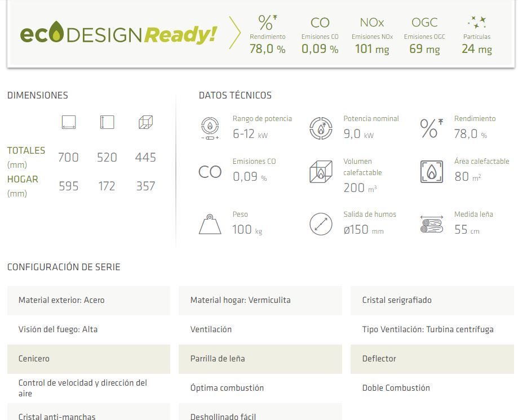Click the percent icon in Datos Técnicos

431,128
